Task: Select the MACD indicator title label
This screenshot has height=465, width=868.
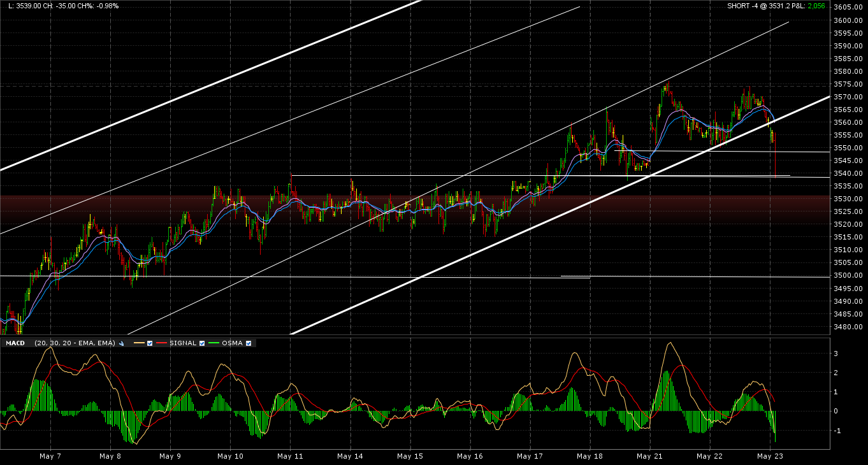Action: [x=15, y=343]
